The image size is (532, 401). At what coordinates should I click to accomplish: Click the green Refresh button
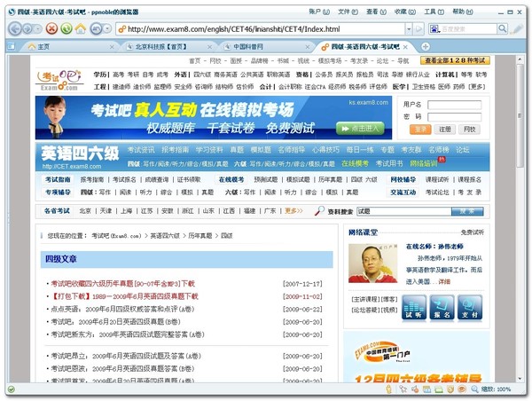tap(66, 29)
